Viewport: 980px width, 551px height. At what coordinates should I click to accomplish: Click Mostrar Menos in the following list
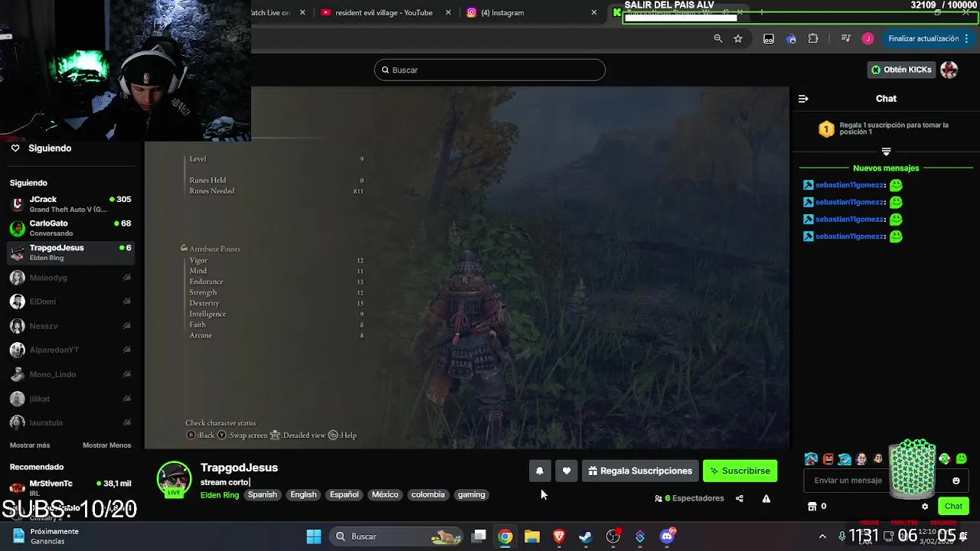[x=107, y=445]
